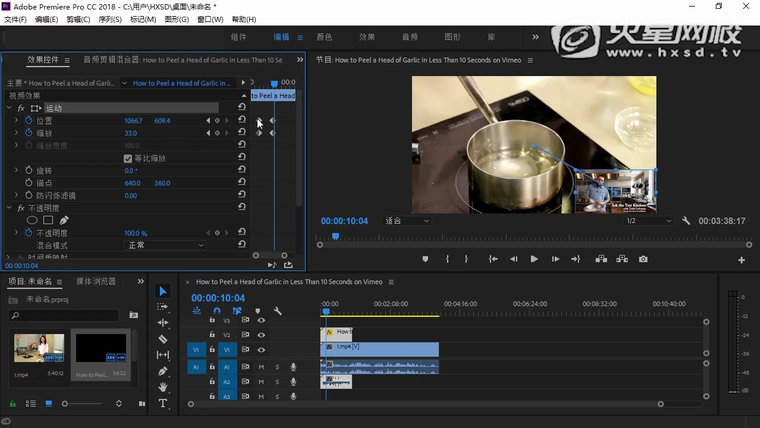The width and height of the screenshot is (760, 428).
Task: Reset the 位置 position parameter
Action: (242, 121)
